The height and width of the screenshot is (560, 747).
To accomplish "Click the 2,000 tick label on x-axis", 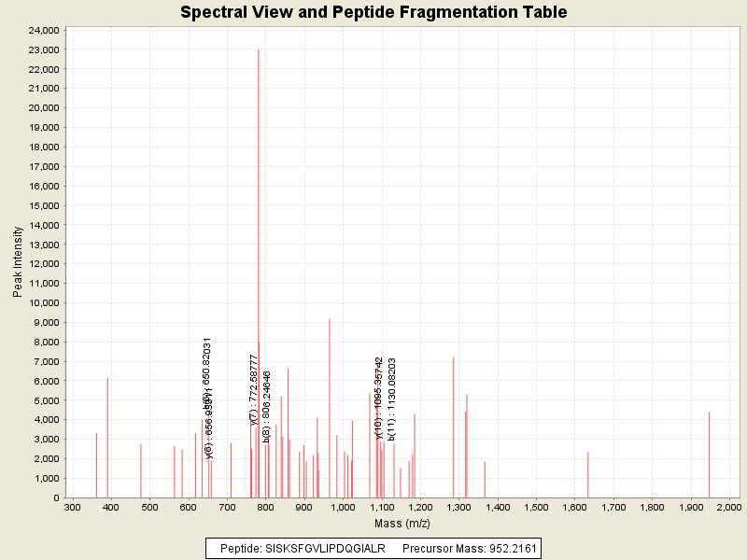I will 726,508.
